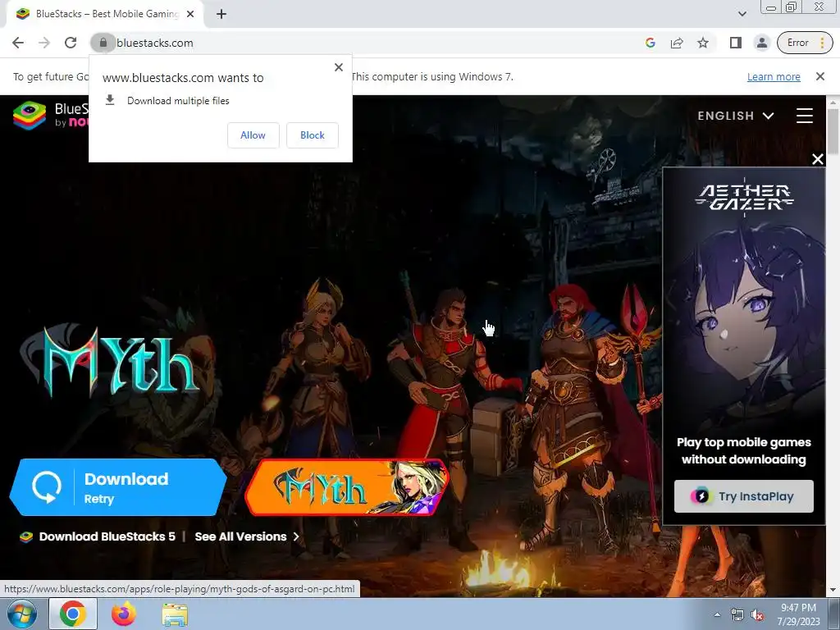The width and height of the screenshot is (840, 630).
Task: Toggle the browser side panel icon
Action: click(736, 43)
